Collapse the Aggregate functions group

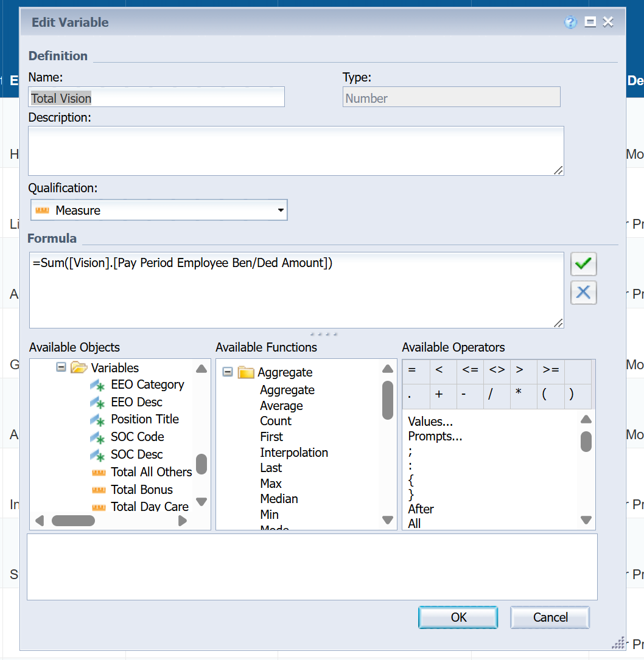pyautogui.click(x=228, y=372)
